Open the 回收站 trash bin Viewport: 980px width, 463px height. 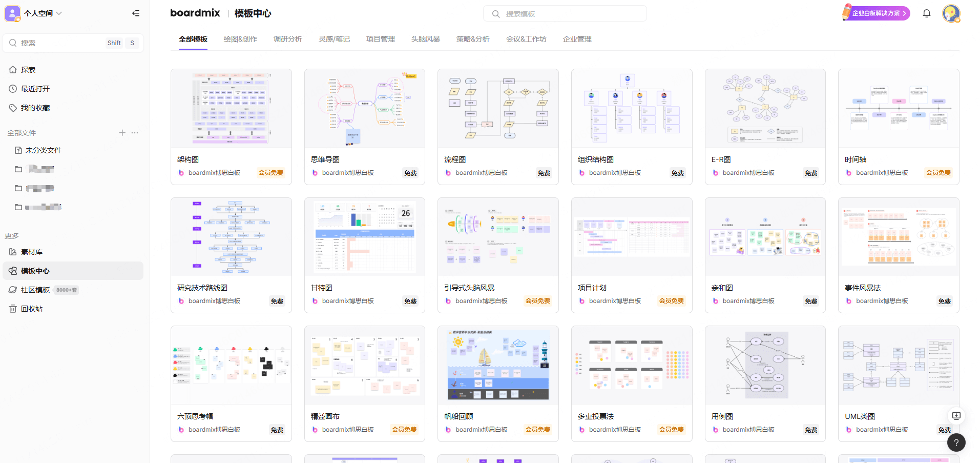coord(32,309)
